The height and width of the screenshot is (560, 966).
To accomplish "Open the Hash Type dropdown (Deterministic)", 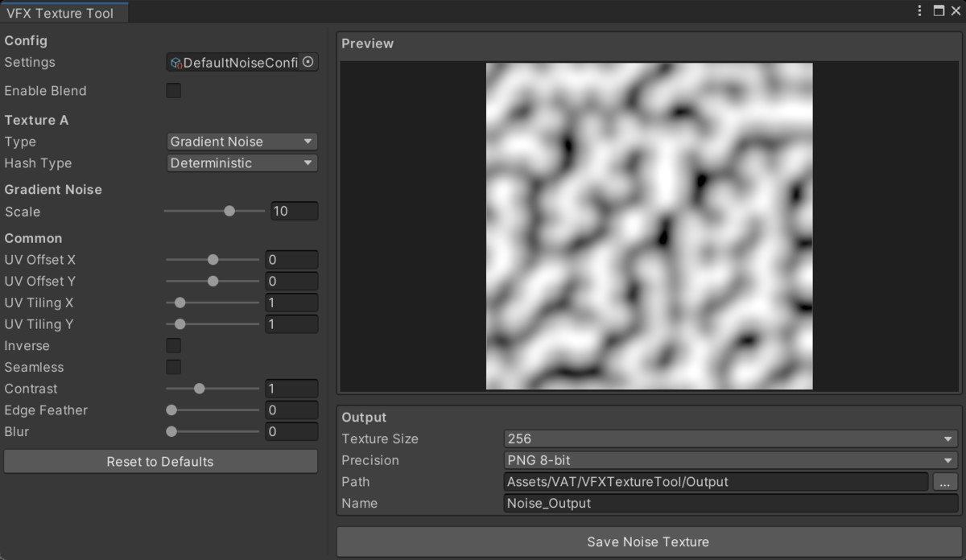I will click(242, 163).
